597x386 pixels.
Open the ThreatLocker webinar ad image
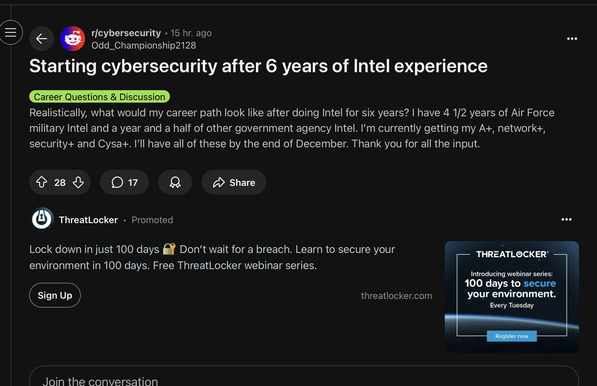click(x=512, y=297)
